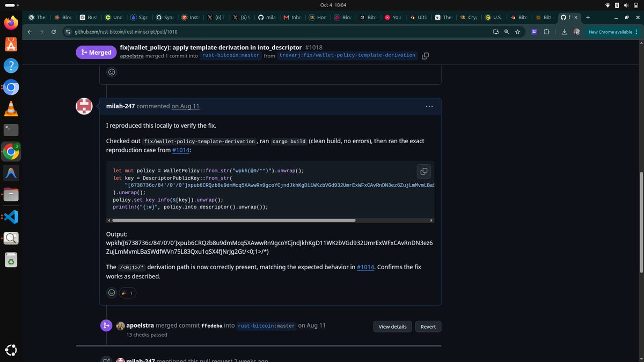Viewport: 644px width, 362px height.
Task: Open milah-247 user avatar
Action: (84, 106)
